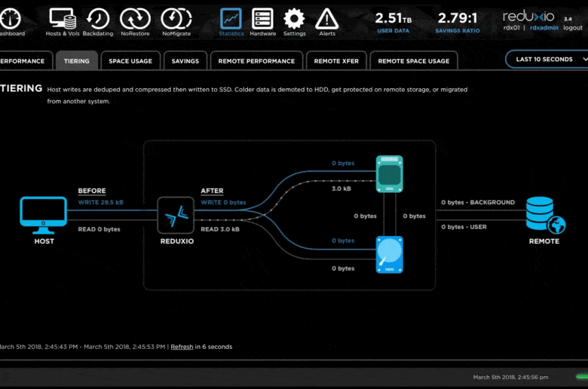Click the READ 3.0 kB after label

pos(220,229)
